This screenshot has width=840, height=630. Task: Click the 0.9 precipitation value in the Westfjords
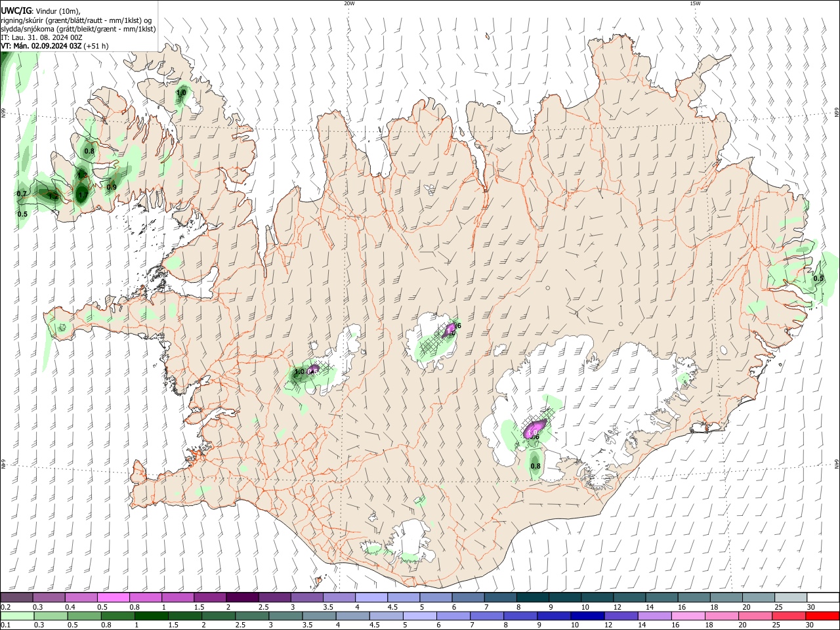112,187
